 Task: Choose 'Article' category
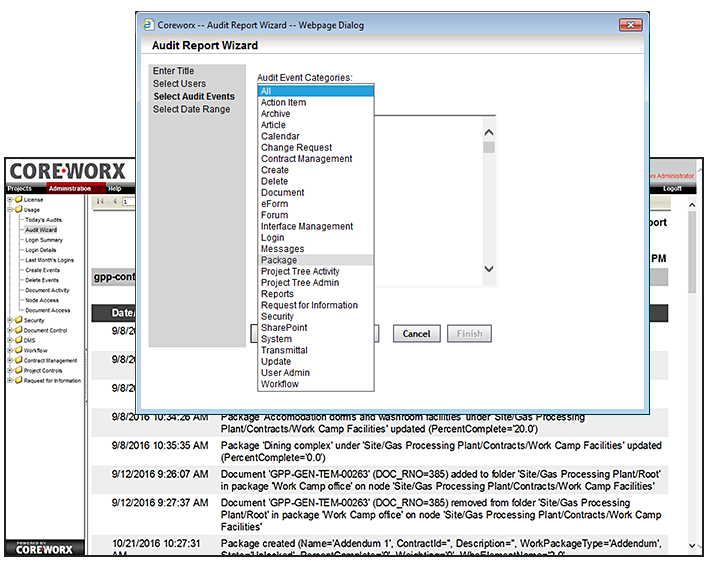point(315,125)
